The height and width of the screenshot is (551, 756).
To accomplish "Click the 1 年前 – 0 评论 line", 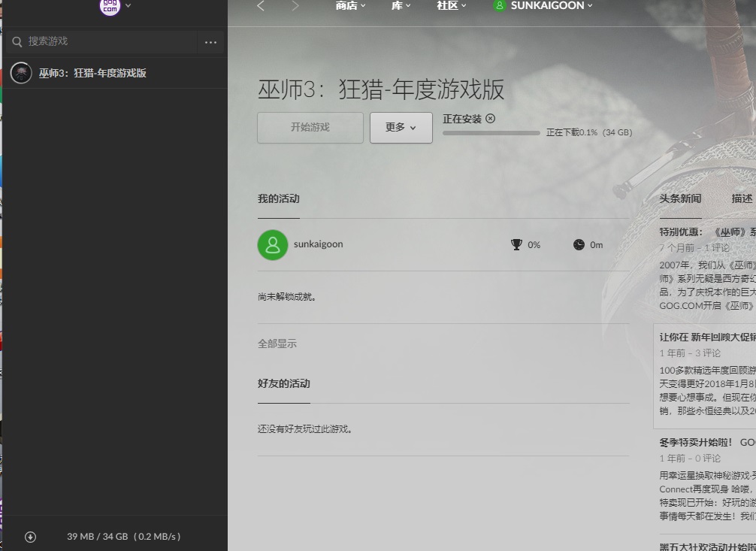I will pos(690,459).
